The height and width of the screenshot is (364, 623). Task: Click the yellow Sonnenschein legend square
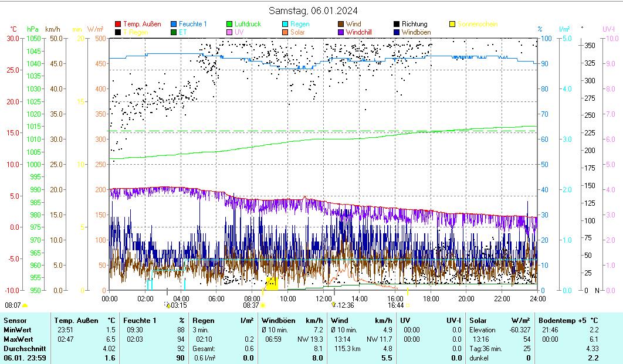452,24
